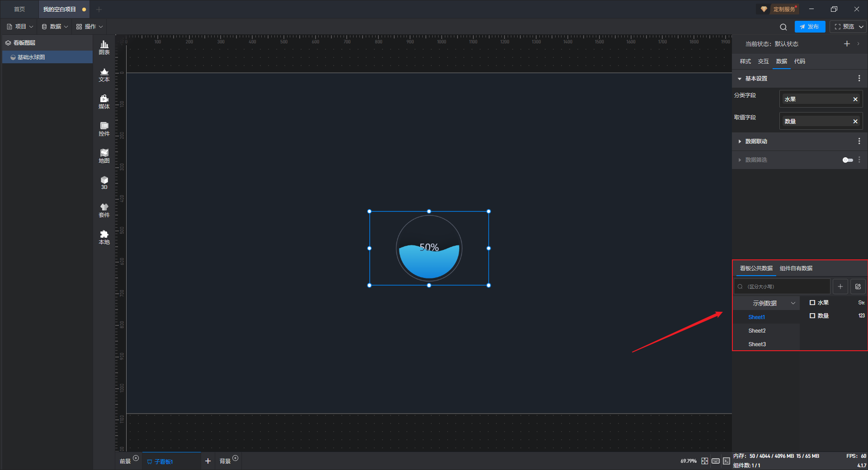Expand the 数据联动 section

click(740, 141)
